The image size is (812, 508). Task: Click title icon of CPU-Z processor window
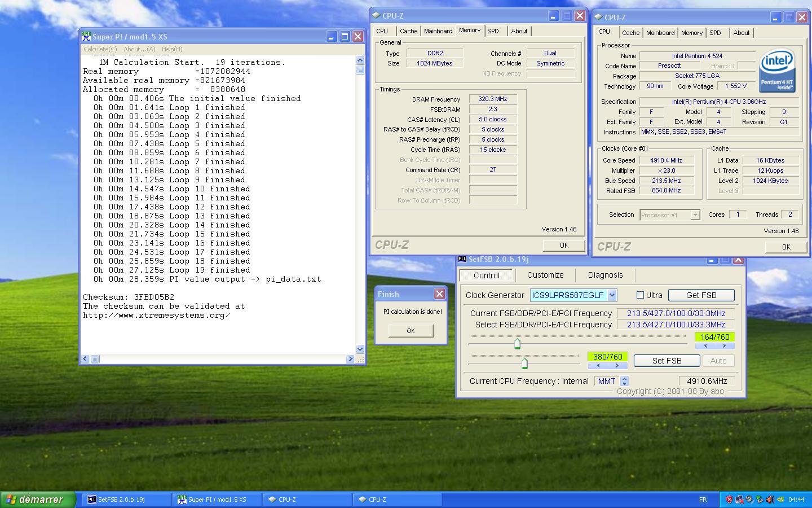pyautogui.click(x=598, y=17)
